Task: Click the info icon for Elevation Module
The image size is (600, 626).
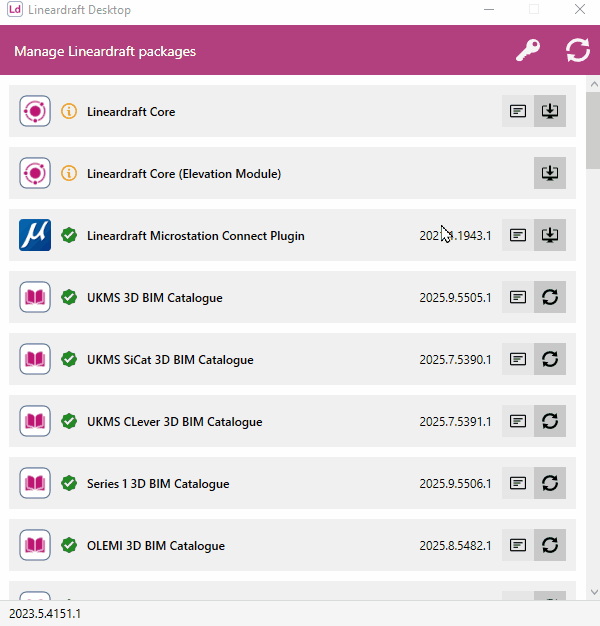Action: pyautogui.click(x=69, y=173)
